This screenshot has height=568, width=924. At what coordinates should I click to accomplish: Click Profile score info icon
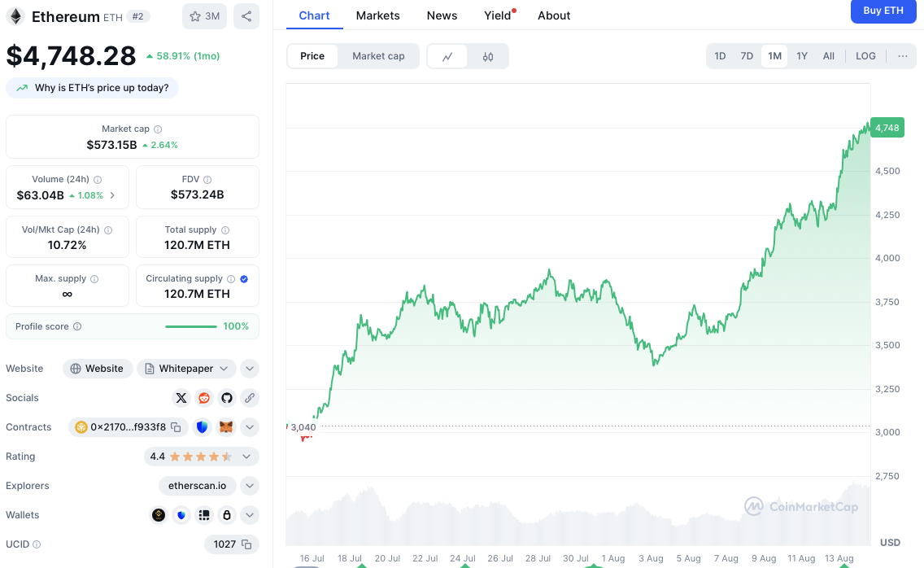coord(77,327)
